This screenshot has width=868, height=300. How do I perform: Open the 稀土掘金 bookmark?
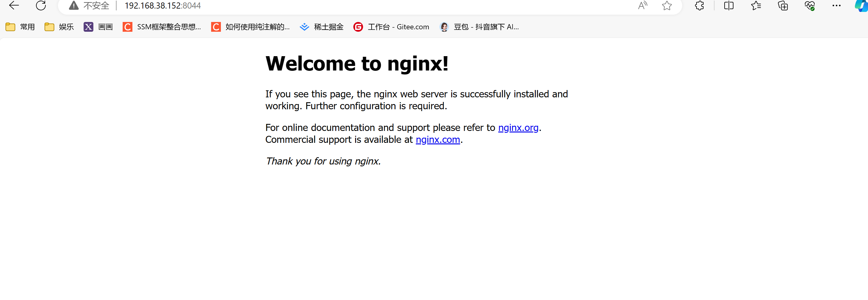point(322,27)
